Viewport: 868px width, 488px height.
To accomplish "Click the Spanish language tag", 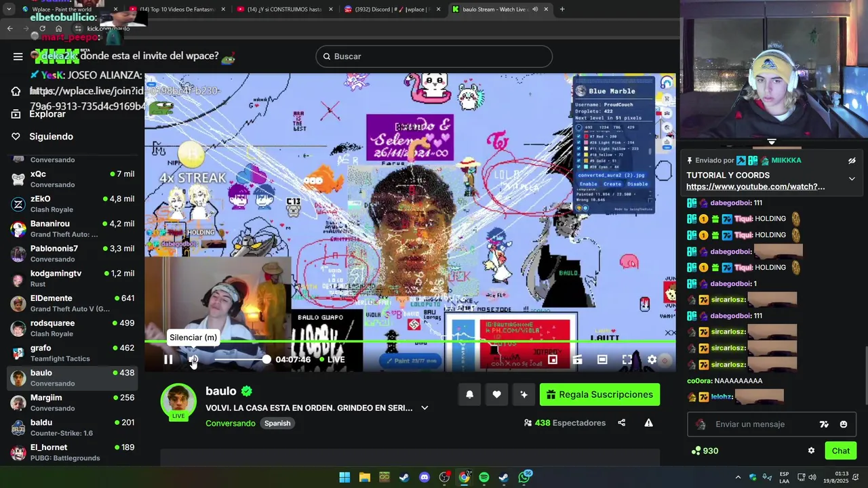I will (277, 423).
